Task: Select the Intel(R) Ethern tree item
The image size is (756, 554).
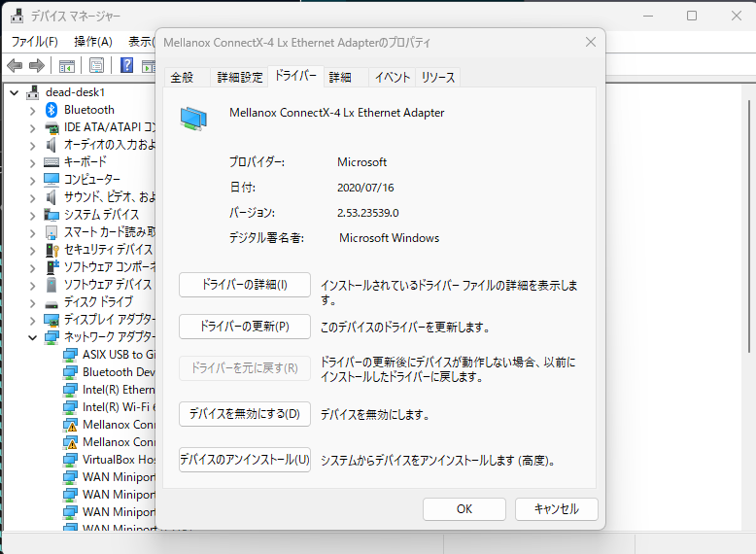Action: coord(119,390)
